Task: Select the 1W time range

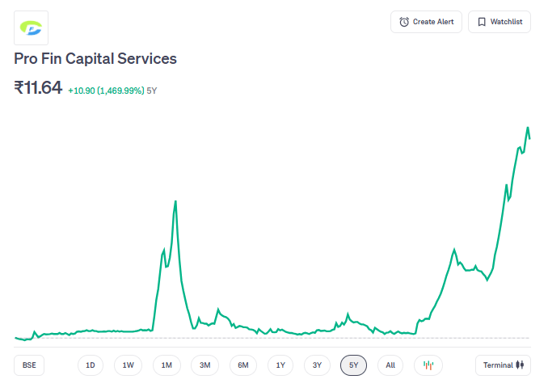Action: (128, 365)
